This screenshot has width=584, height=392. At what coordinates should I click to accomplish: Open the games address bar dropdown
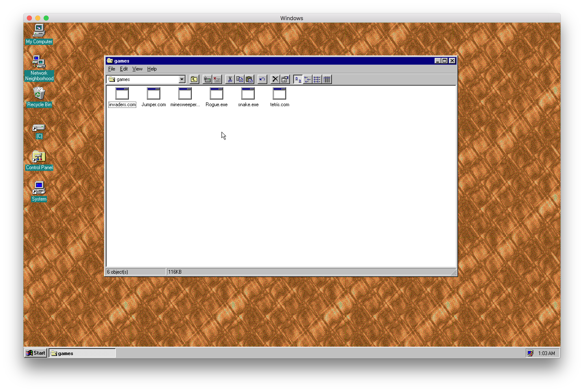(182, 79)
